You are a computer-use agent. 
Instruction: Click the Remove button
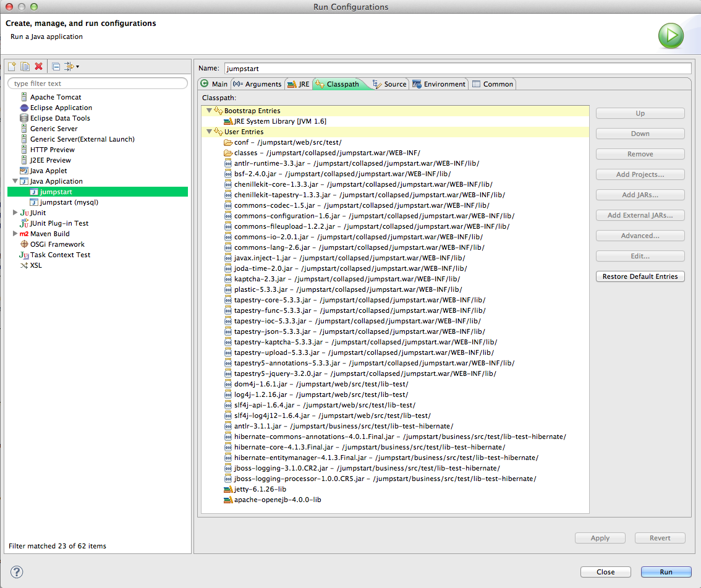(x=640, y=154)
